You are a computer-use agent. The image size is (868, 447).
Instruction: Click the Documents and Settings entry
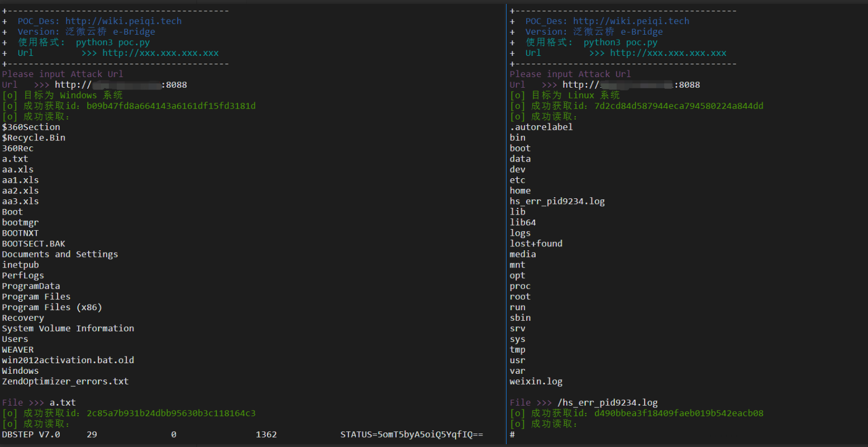60,255
